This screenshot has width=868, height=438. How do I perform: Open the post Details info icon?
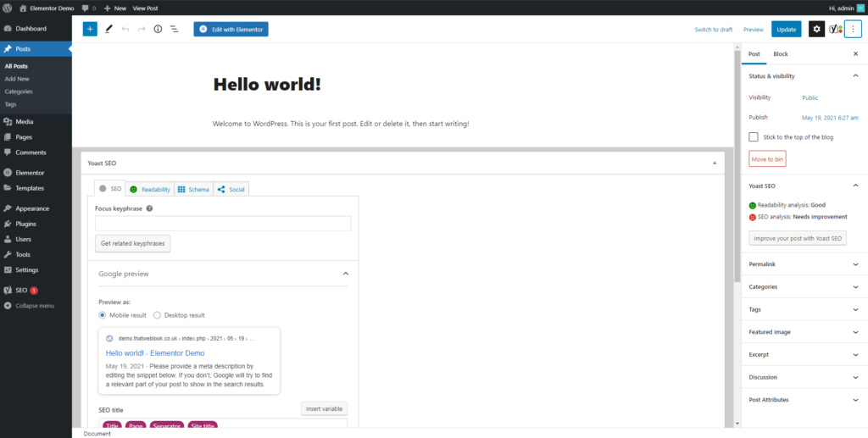[158, 29]
